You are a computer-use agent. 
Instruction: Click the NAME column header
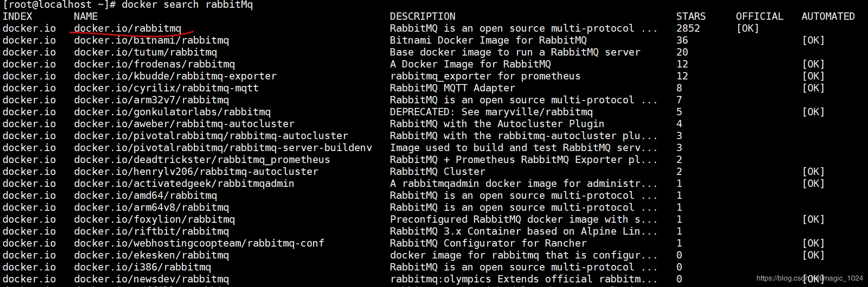[86, 17]
